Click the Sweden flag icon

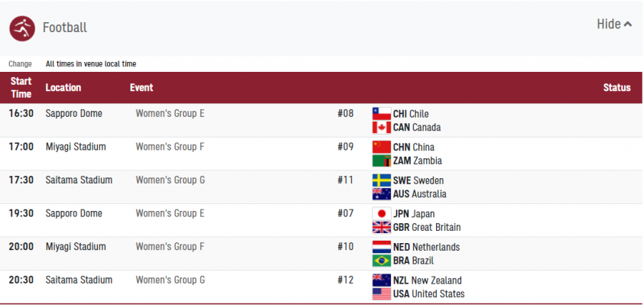(x=382, y=180)
